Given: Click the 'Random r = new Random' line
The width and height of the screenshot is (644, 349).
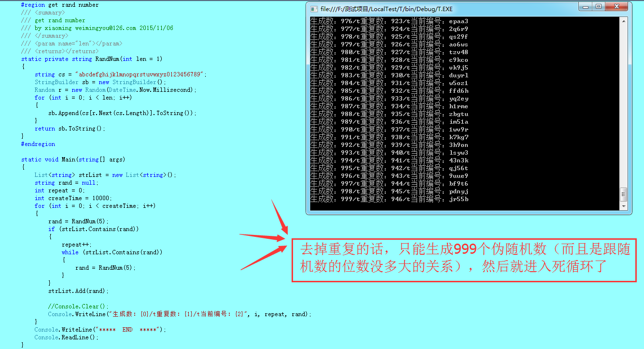Looking at the screenshot, I should [x=116, y=90].
